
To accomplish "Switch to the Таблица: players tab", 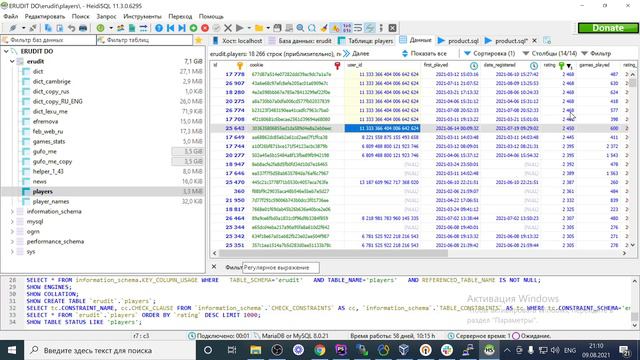I will coord(365,41).
